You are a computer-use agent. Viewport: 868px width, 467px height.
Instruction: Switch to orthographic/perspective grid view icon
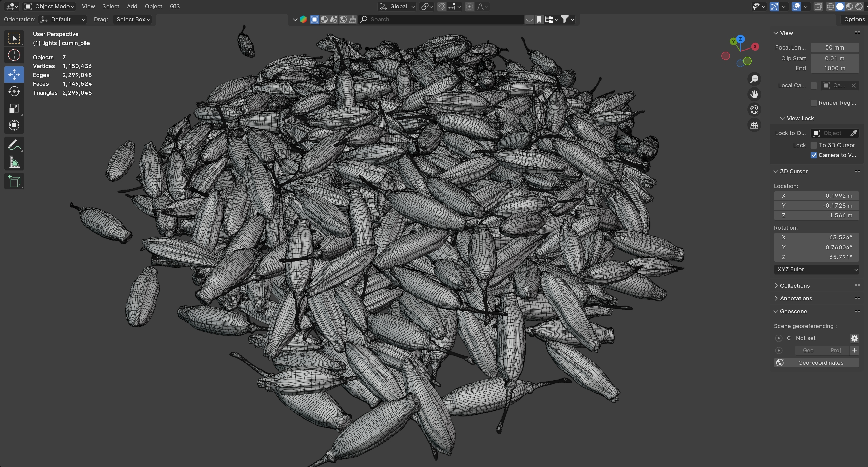754,125
